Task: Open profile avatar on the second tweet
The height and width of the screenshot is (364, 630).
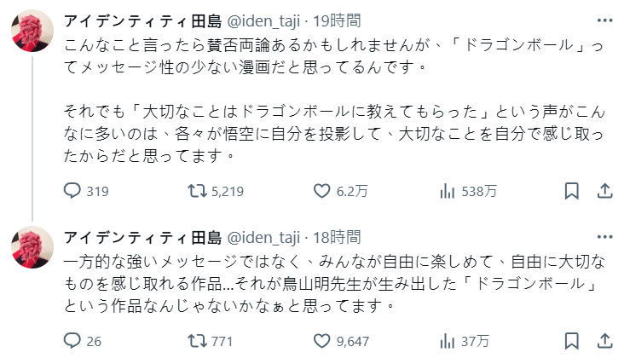Action: [32, 252]
